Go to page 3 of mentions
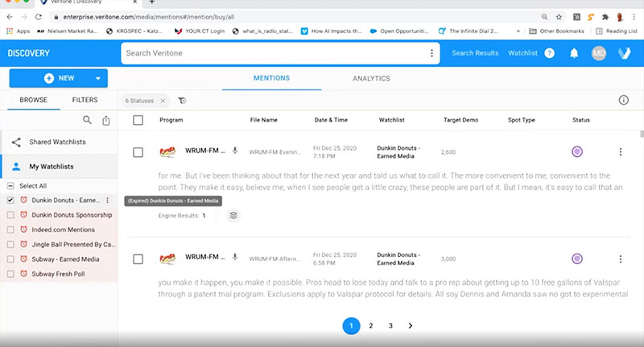 point(390,325)
